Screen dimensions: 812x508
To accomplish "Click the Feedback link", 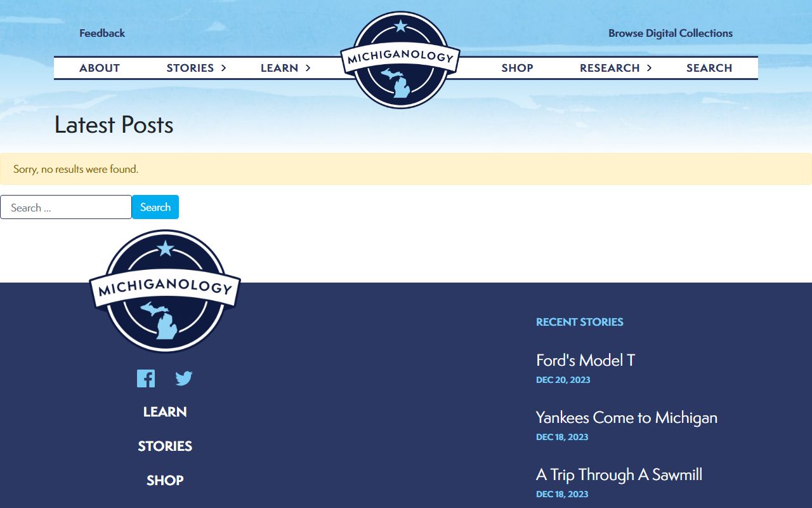I will (x=102, y=33).
